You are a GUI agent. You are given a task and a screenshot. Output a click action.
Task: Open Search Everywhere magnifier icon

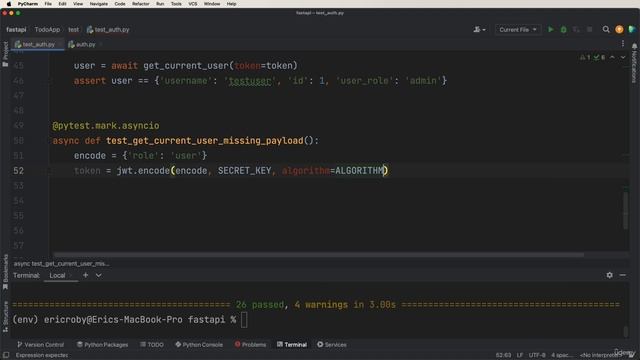point(606,29)
